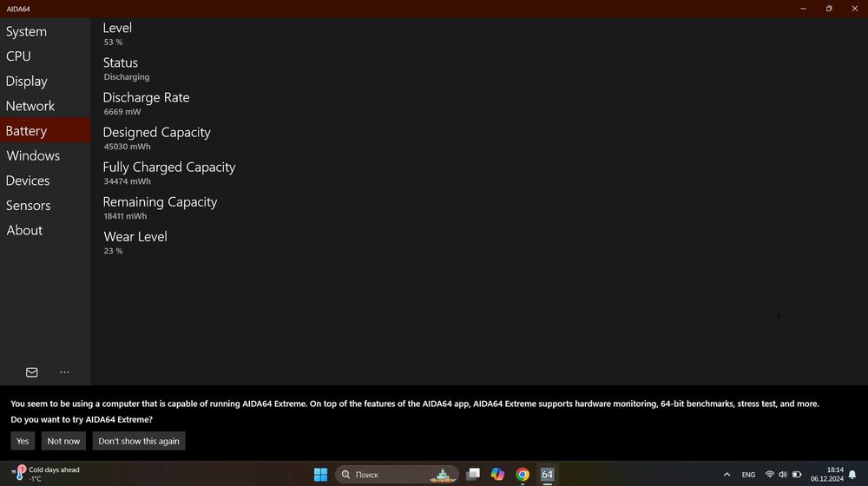Select the Wear Level 23 % entry
The image size is (868, 486).
135,243
